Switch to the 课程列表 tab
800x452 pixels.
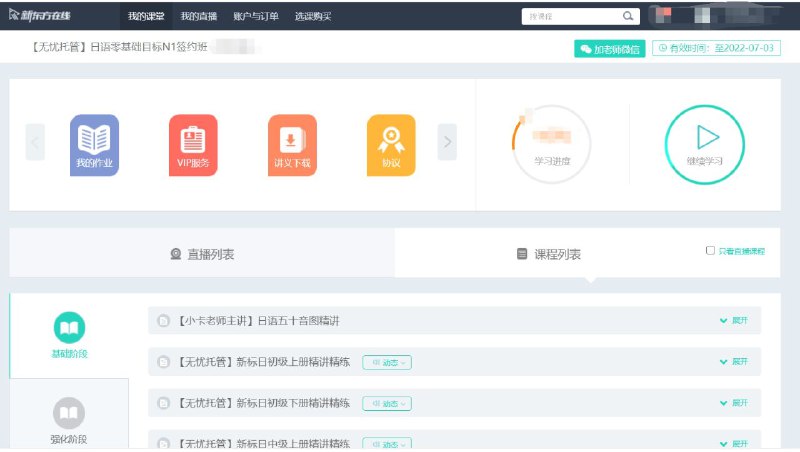(x=587, y=253)
